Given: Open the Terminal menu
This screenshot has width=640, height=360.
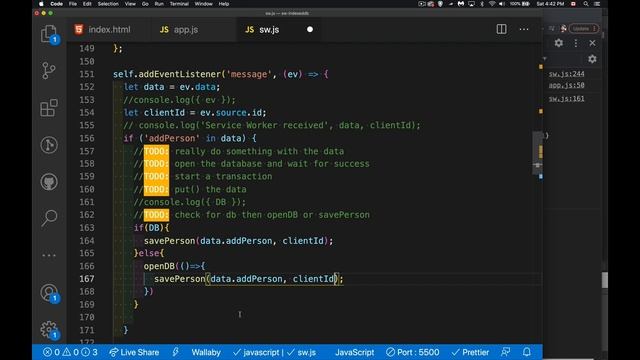Looking at the screenshot, I should [179, 4].
